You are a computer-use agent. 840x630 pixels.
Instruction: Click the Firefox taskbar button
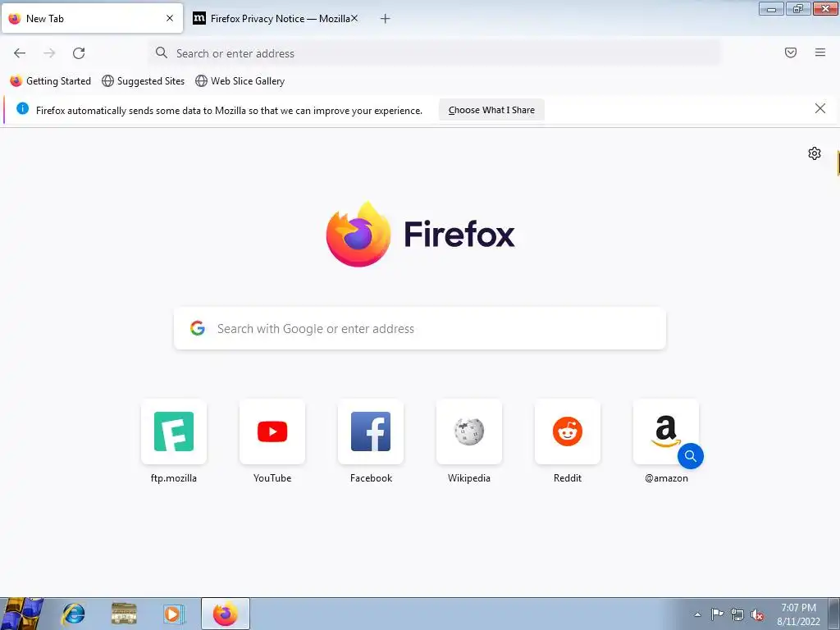[x=225, y=614]
